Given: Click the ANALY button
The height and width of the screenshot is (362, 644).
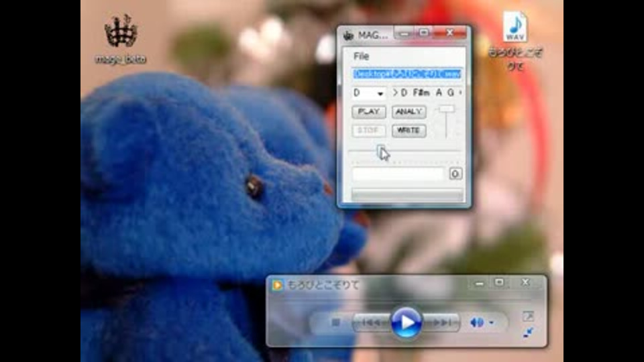Looking at the screenshot, I should pos(409,112).
